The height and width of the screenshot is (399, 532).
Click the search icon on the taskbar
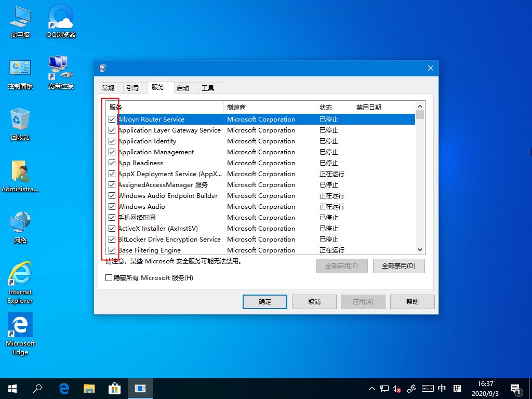[38, 388]
